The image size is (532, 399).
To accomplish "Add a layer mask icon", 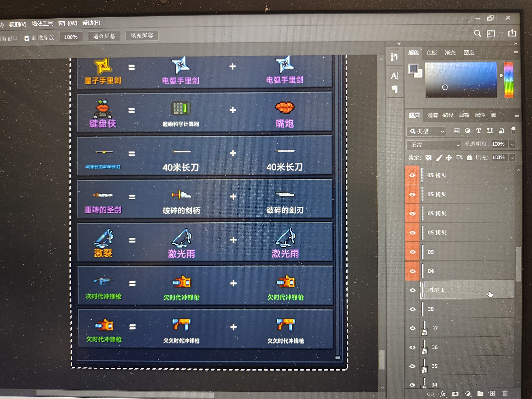I will (x=455, y=394).
